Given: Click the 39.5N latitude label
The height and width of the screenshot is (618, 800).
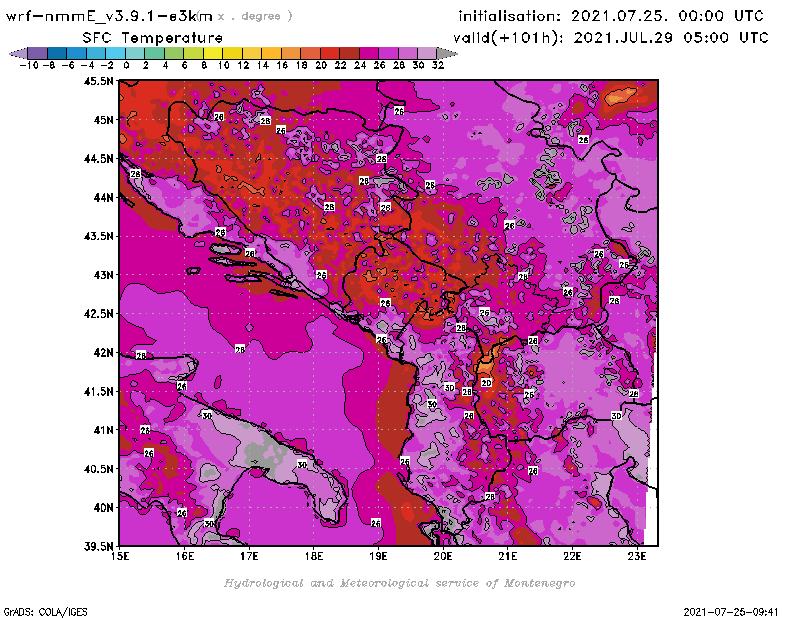Looking at the screenshot, I should click(98, 547).
